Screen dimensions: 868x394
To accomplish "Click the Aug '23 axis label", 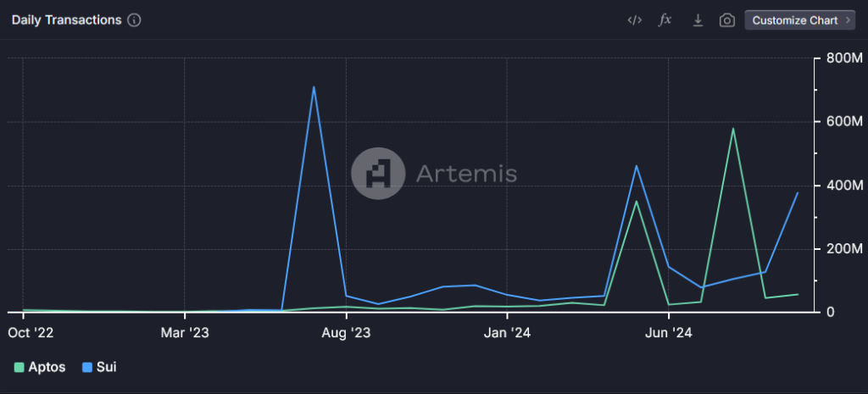I will (x=346, y=333).
